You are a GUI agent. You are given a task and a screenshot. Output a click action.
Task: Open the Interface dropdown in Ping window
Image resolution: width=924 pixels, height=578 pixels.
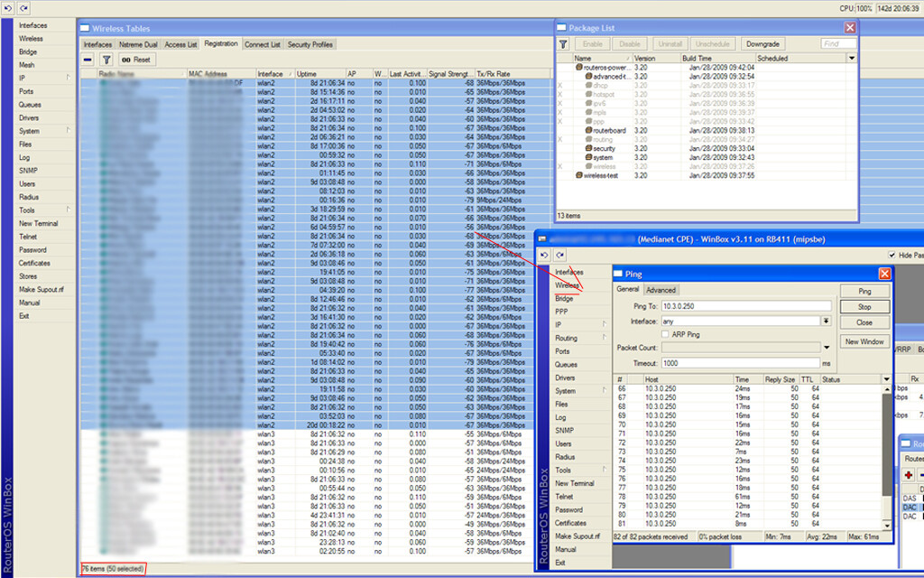point(827,321)
